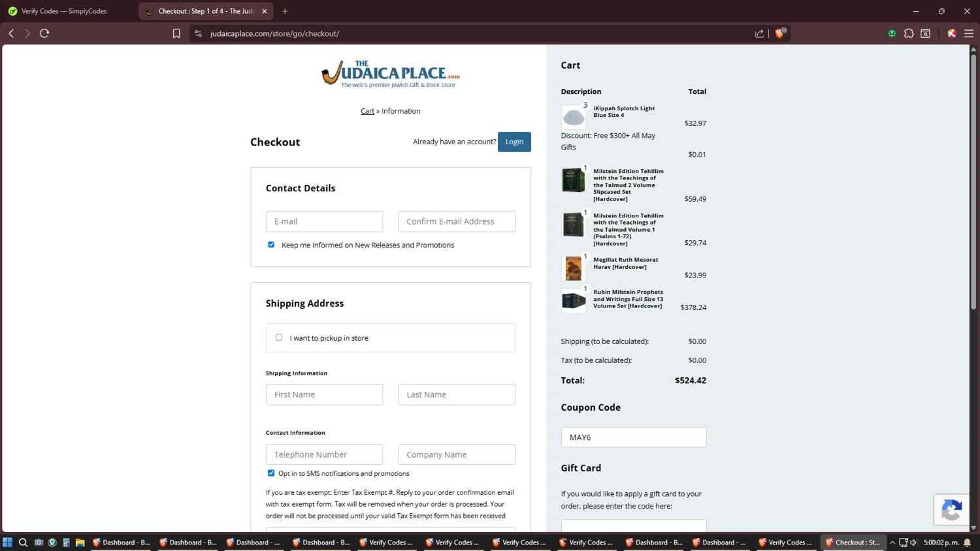Open the Windows Start menu
The image size is (980, 551).
click(x=8, y=543)
